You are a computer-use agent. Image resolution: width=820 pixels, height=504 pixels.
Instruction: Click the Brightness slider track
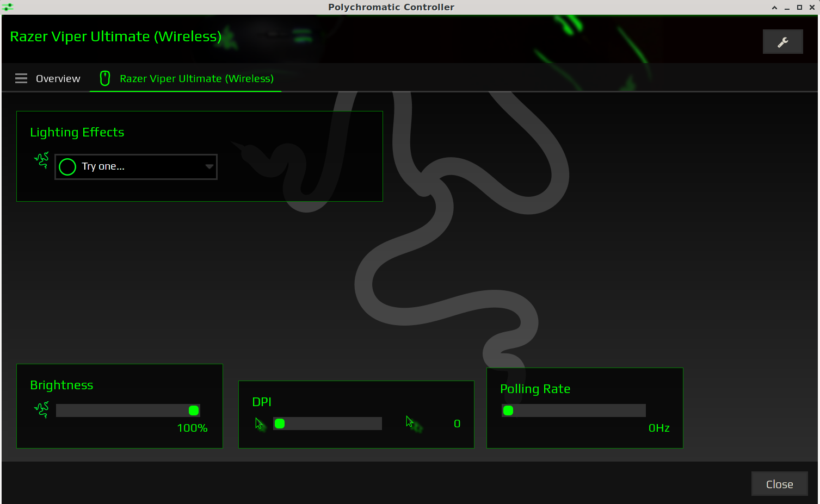[x=128, y=410]
